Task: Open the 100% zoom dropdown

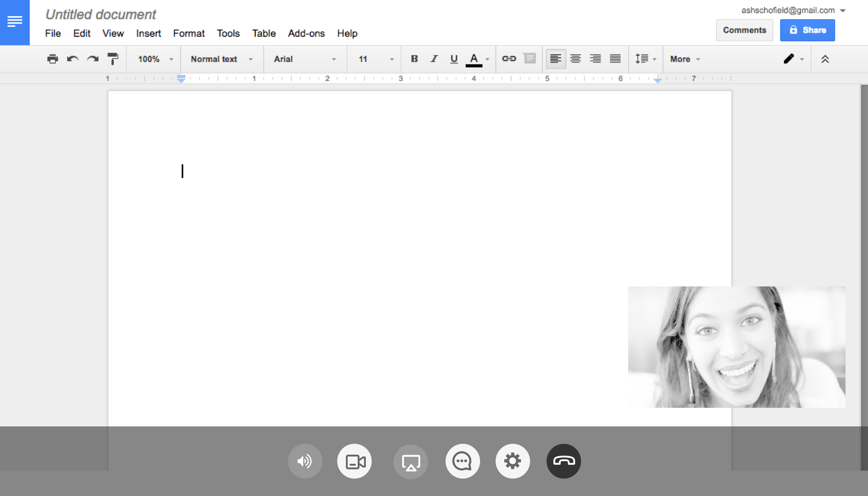Action: pyautogui.click(x=155, y=59)
